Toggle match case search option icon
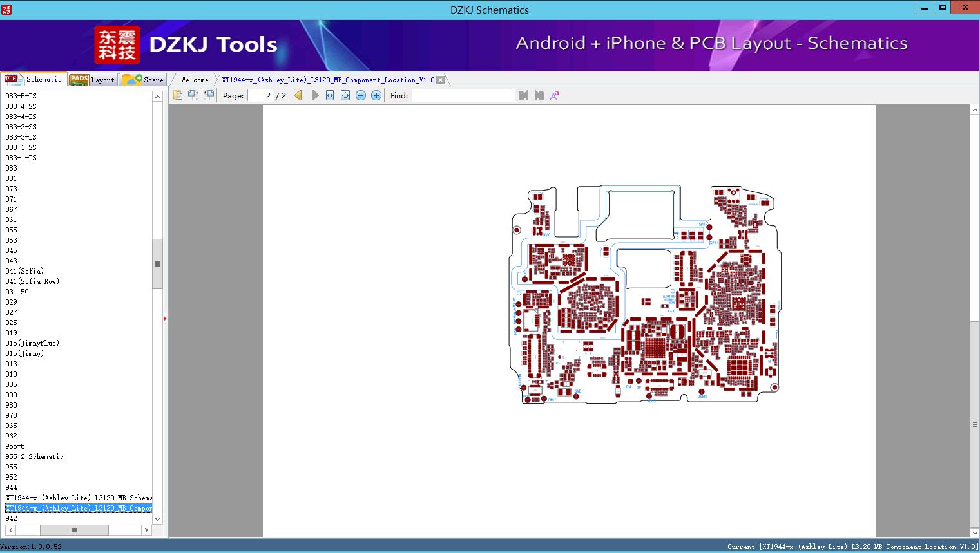 pyautogui.click(x=554, y=95)
